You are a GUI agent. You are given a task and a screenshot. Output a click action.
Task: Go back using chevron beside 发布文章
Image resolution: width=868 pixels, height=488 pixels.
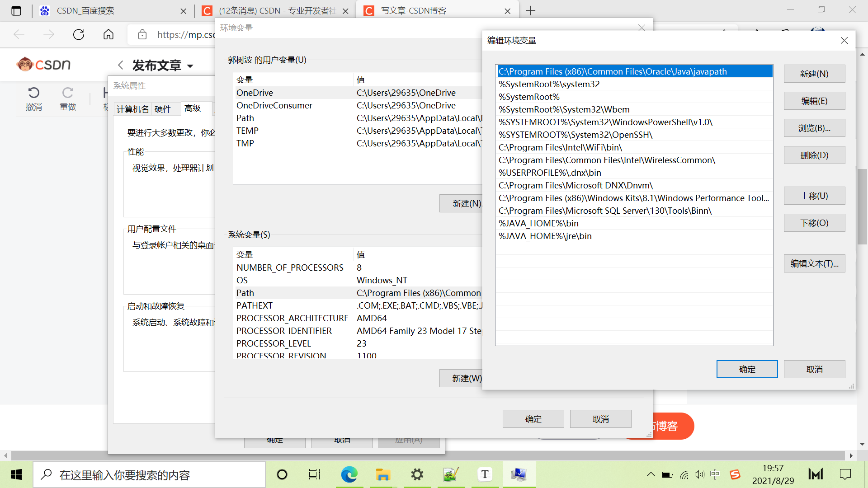pos(121,65)
